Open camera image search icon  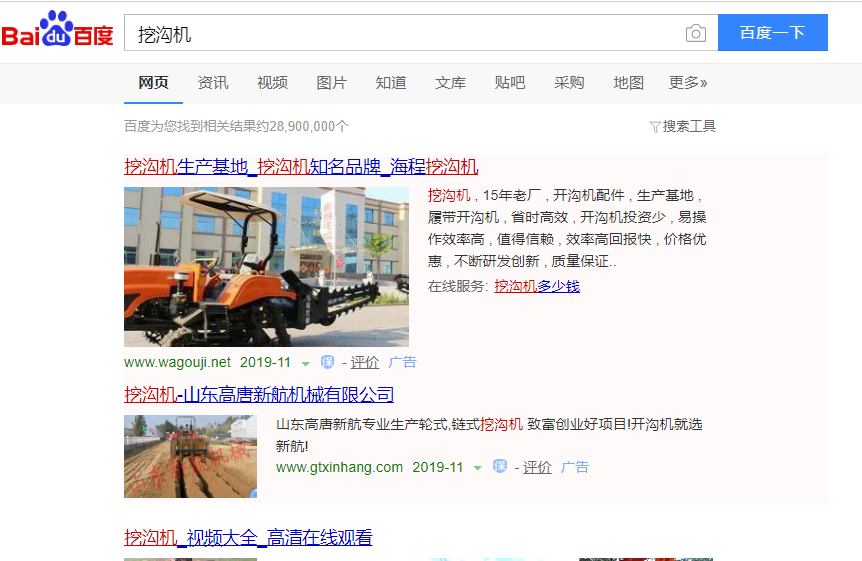point(695,34)
